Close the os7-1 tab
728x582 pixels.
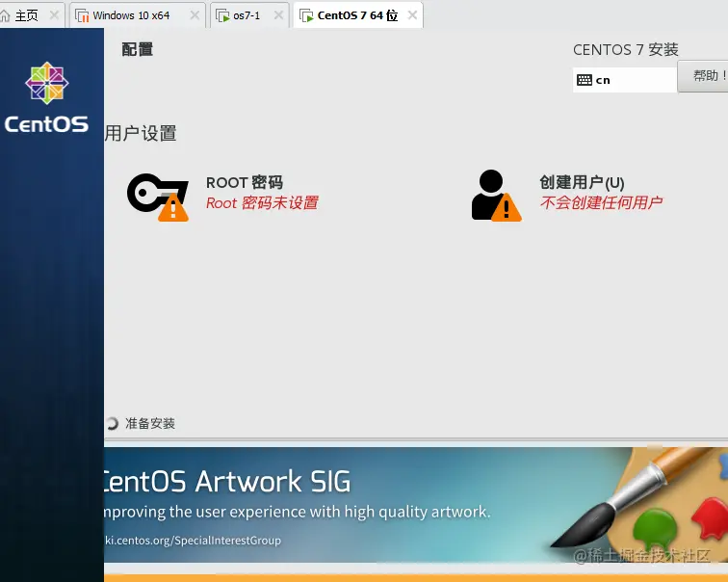click(278, 15)
